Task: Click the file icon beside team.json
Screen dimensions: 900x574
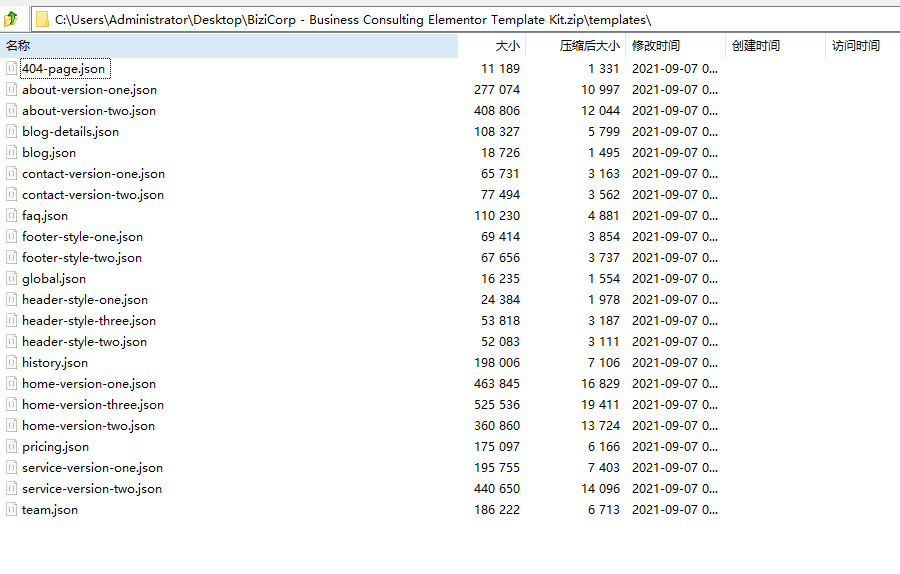Action: 11,510
